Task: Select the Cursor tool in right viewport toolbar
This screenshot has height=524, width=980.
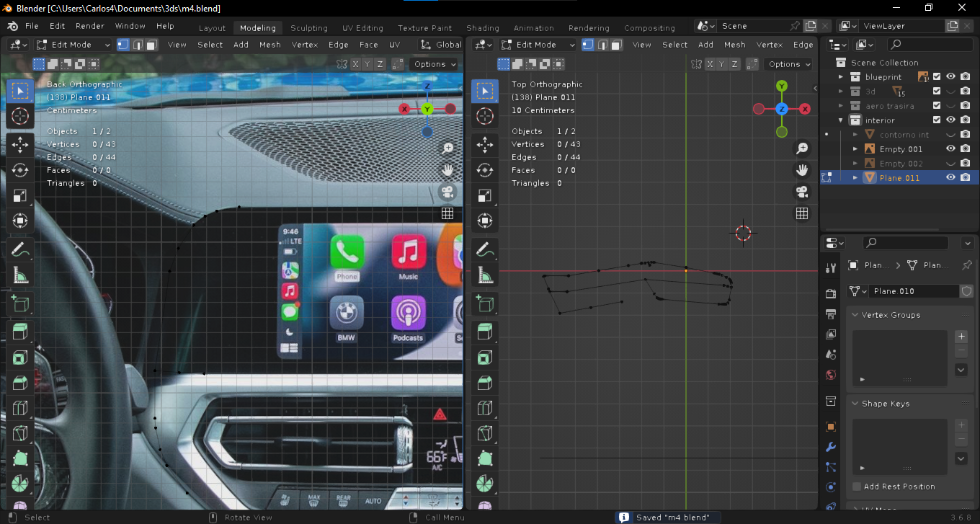Action: click(485, 116)
